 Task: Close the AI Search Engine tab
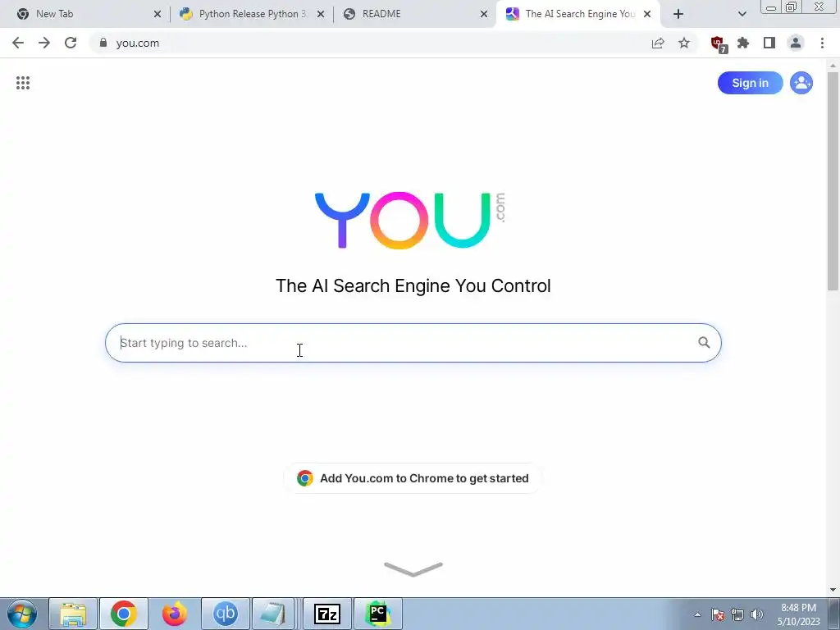pyautogui.click(x=647, y=14)
